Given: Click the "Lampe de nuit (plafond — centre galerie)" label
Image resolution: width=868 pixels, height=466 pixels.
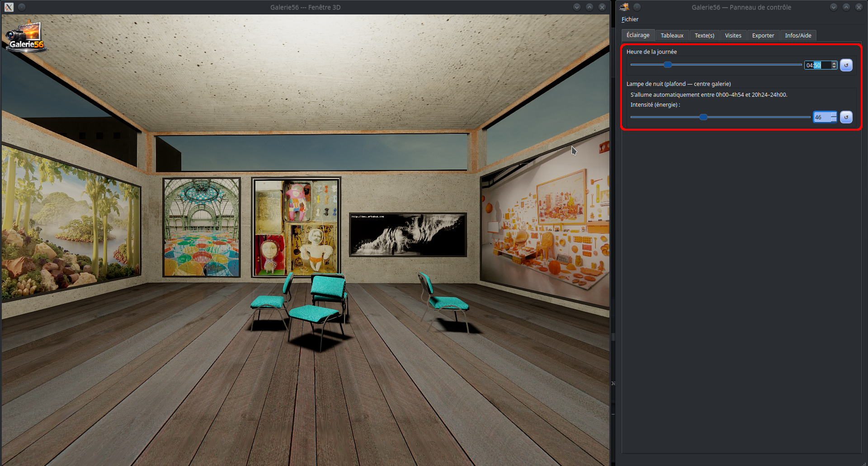Looking at the screenshot, I should [679, 84].
